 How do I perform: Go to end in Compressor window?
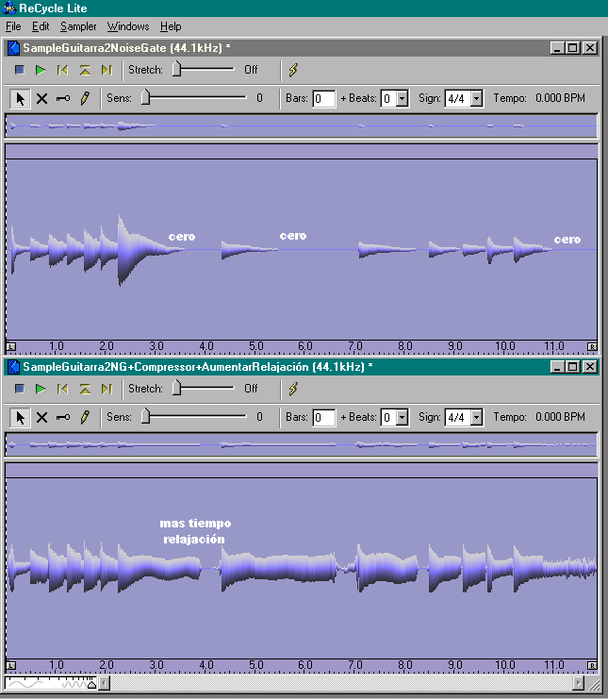(x=107, y=389)
